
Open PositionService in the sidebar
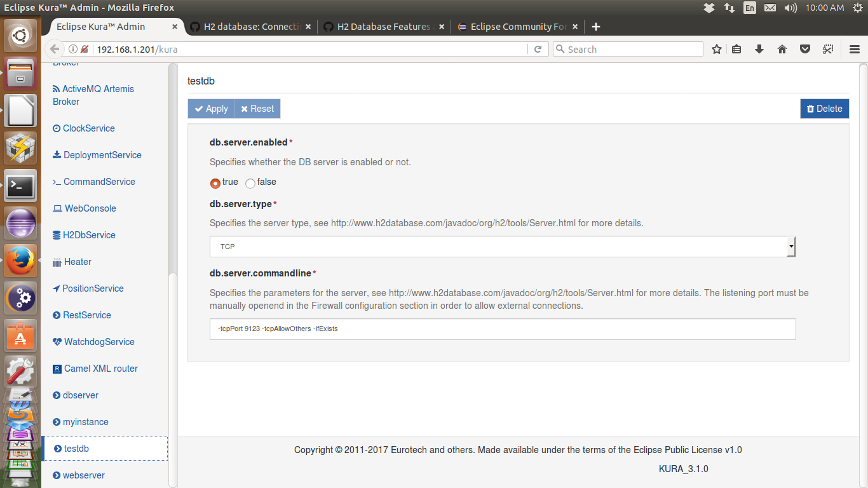point(88,288)
